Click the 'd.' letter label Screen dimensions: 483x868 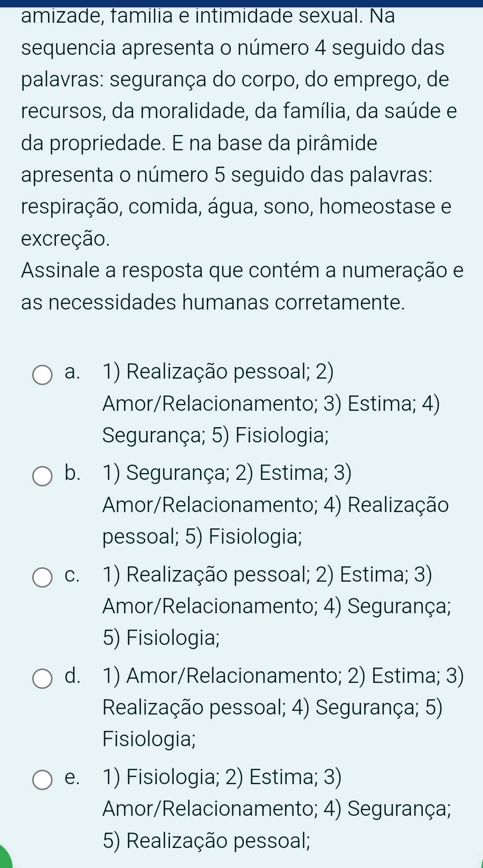click(x=72, y=676)
